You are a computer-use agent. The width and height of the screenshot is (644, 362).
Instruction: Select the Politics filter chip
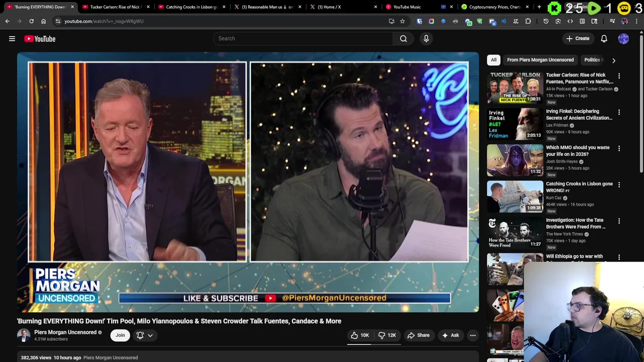pos(593,60)
